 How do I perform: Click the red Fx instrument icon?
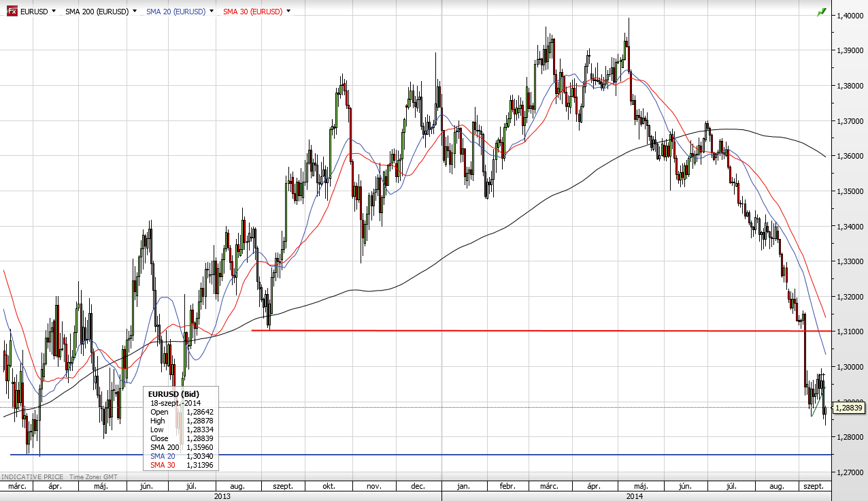(x=12, y=12)
